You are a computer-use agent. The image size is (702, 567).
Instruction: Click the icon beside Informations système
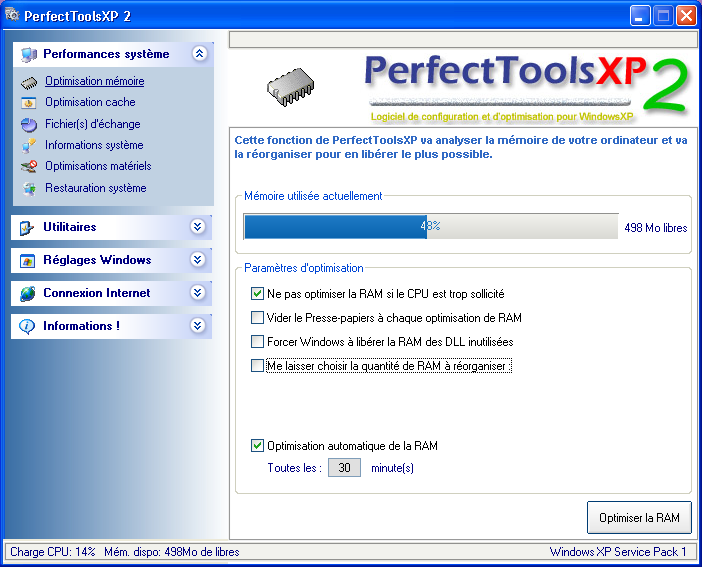pyautogui.click(x=29, y=146)
